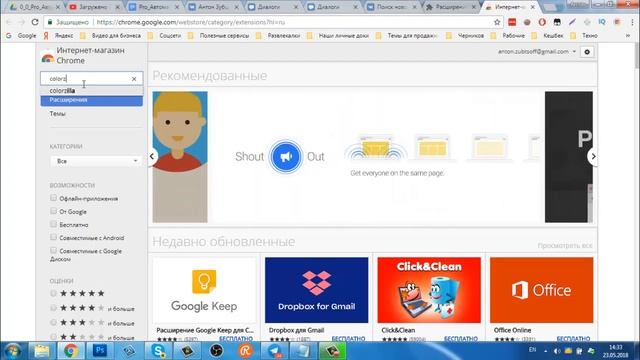
Task: Pick the colorzilla search suggestion
Action: 91,91
